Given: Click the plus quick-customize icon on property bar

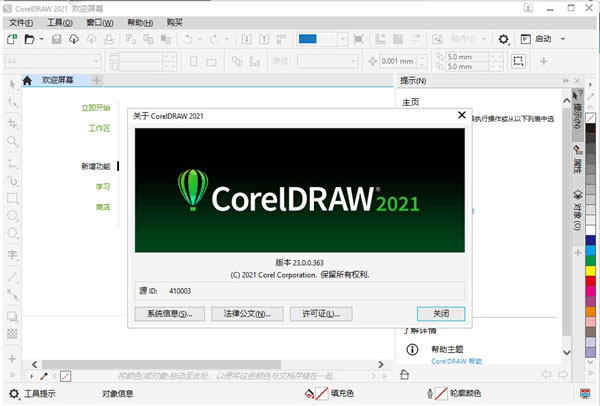Looking at the screenshot, I should click(544, 61).
